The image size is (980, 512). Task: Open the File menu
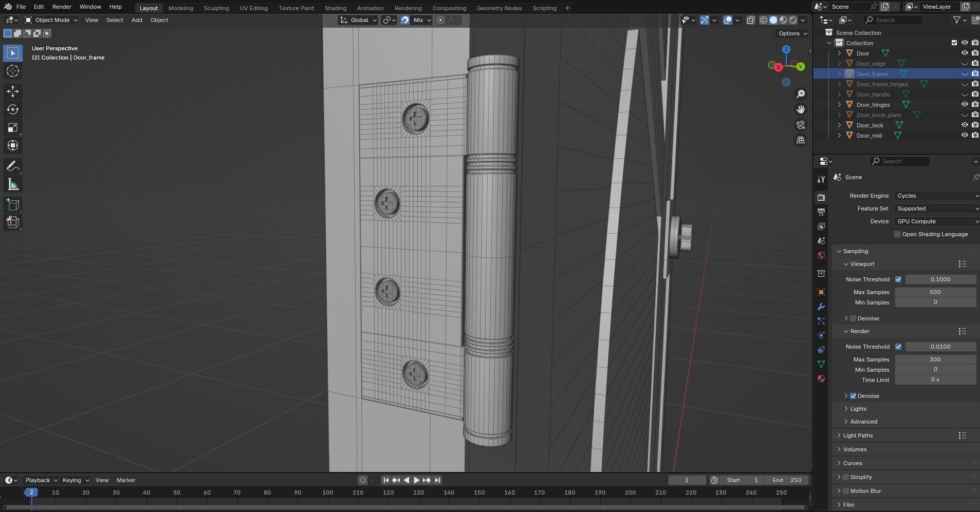coord(21,7)
